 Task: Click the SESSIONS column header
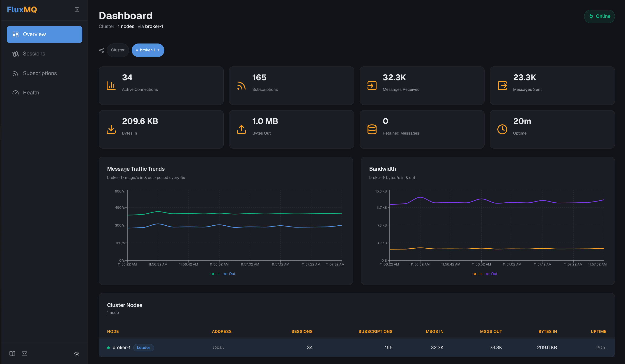[x=302, y=332]
